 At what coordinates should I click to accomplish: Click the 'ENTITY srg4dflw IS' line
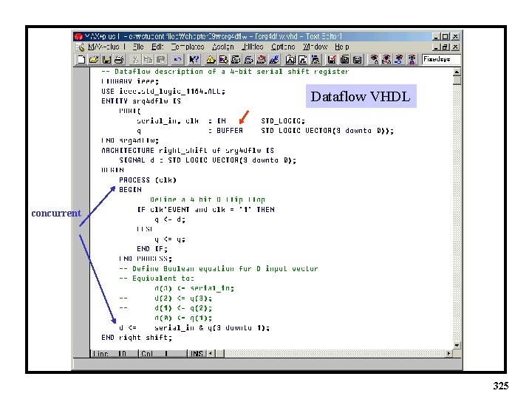[x=141, y=101]
